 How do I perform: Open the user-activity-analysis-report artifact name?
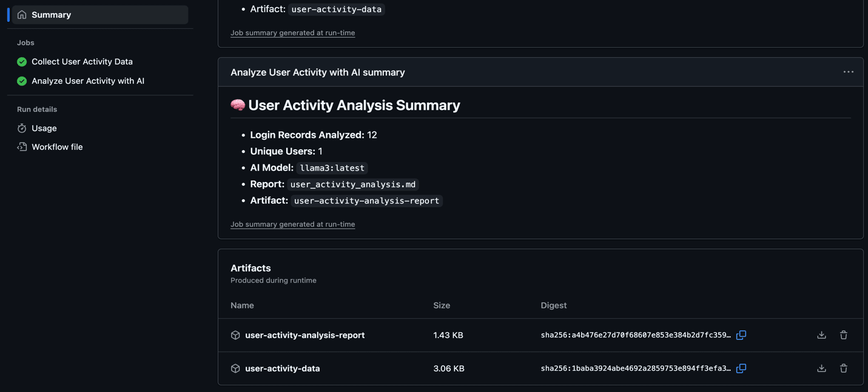point(304,335)
